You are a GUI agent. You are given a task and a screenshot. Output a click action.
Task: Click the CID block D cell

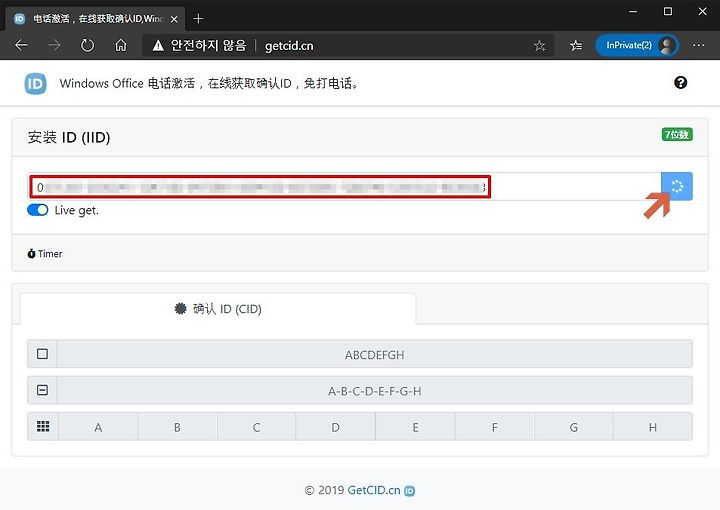click(336, 427)
